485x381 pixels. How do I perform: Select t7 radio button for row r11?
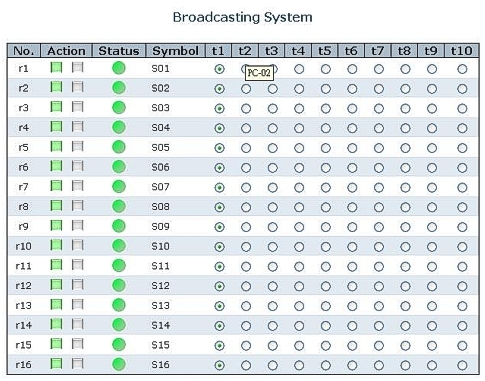pos(379,267)
